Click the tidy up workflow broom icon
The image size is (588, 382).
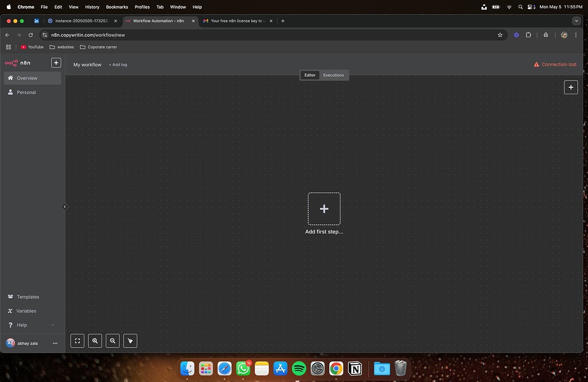point(130,341)
